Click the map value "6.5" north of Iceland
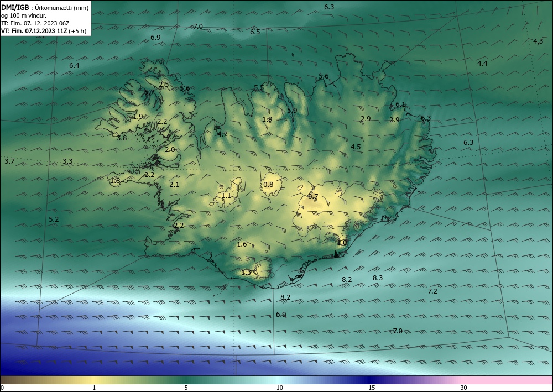Viewport: 553px width, 392px height. click(255, 32)
